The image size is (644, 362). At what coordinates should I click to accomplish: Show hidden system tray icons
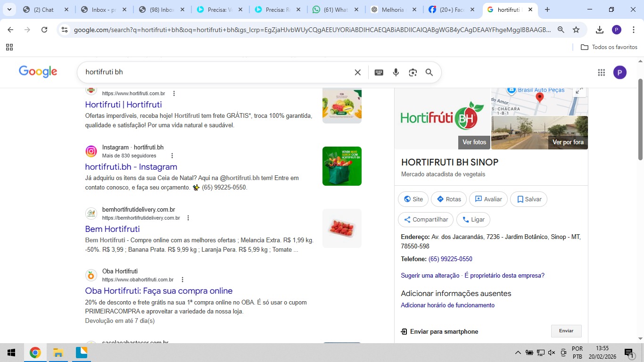tap(518, 353)
